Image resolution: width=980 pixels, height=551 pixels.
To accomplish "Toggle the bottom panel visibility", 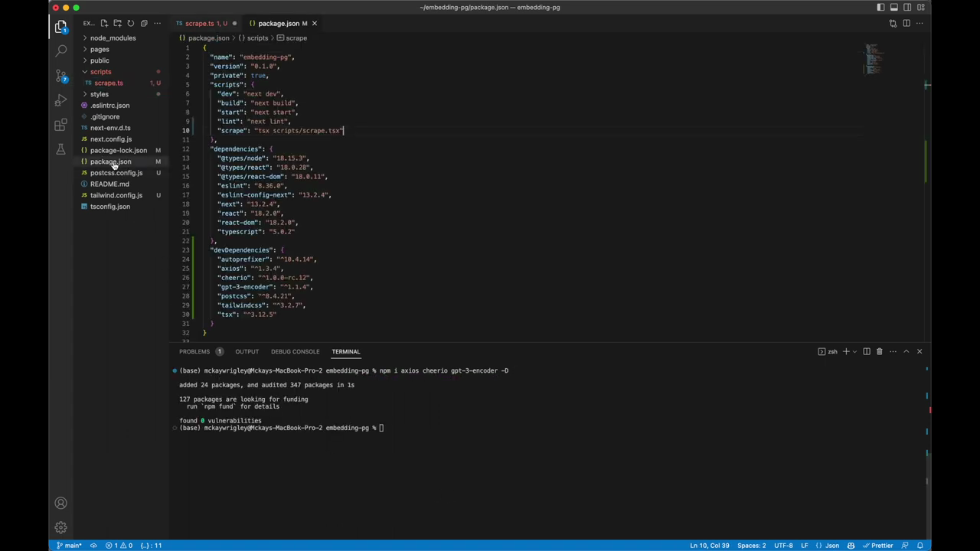I will tap(893, 7).
